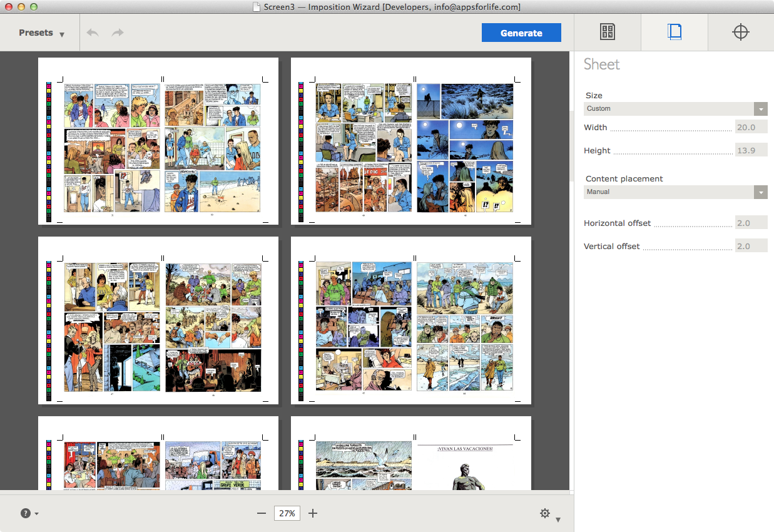
Task: Click the 27% zoom percentage field
Action: point(287,513)
